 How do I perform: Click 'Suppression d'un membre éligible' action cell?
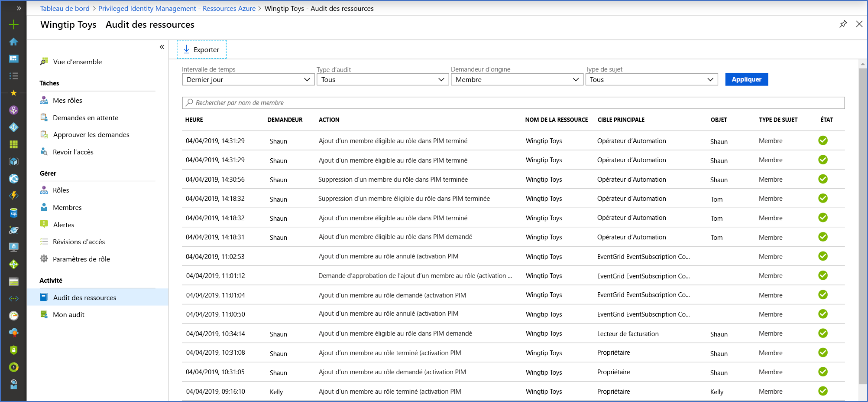(x=404, y=198)
